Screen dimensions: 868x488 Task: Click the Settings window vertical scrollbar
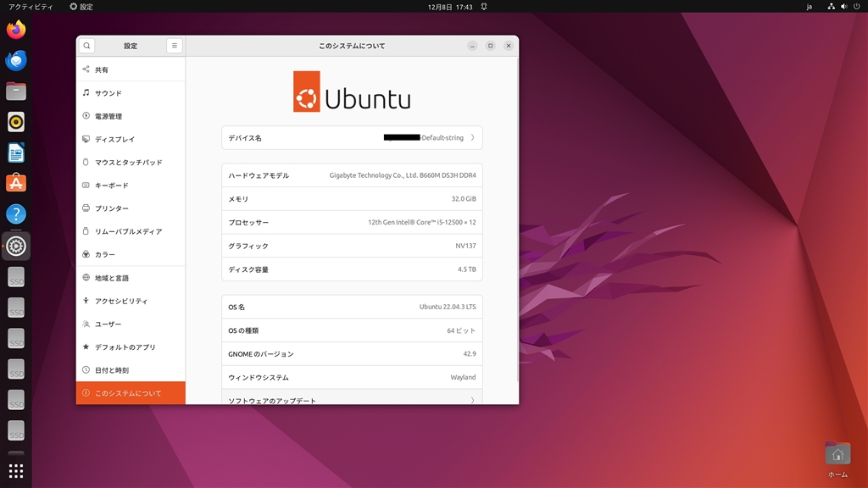click(x=517, y=219)
